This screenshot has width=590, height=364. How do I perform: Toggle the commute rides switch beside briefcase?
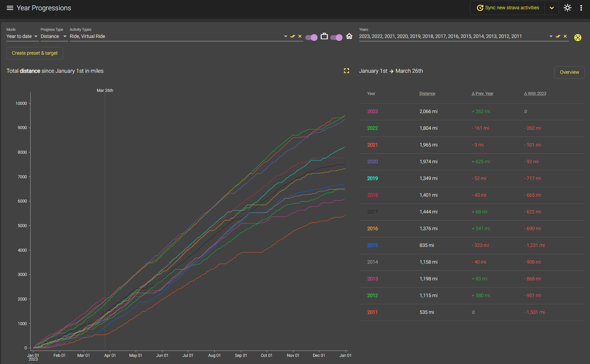coord(311,37)
